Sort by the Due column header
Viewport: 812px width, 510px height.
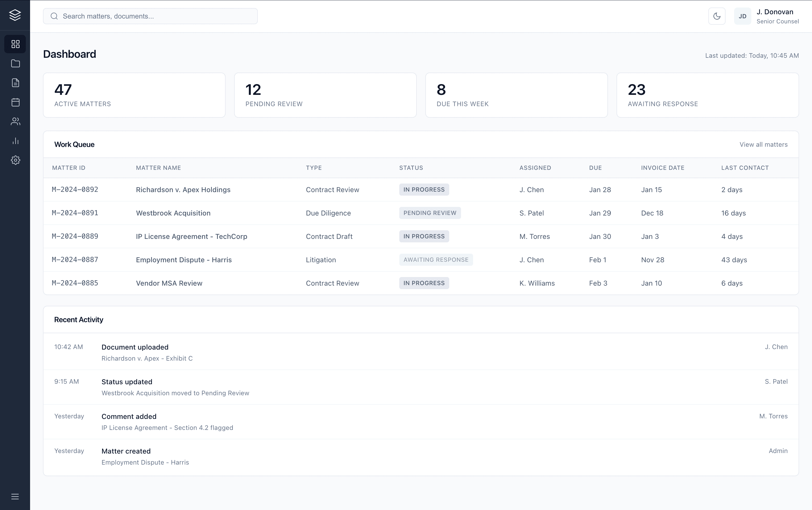click(595, 168)
